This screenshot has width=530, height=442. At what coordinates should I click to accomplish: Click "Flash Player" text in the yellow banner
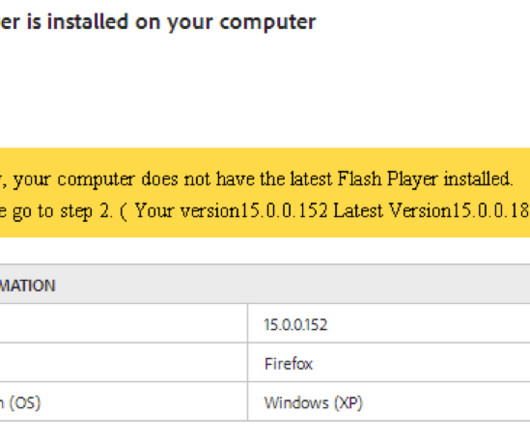(387, 179)
